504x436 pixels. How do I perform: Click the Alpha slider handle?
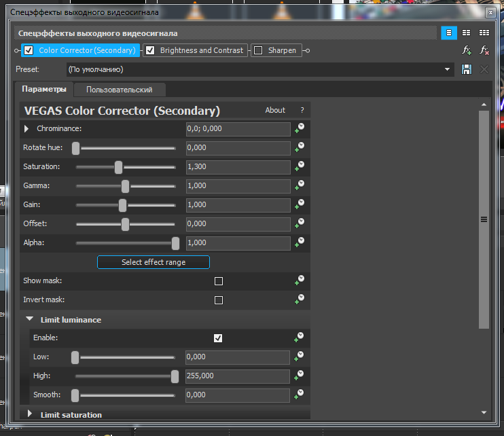pos(175,243)
